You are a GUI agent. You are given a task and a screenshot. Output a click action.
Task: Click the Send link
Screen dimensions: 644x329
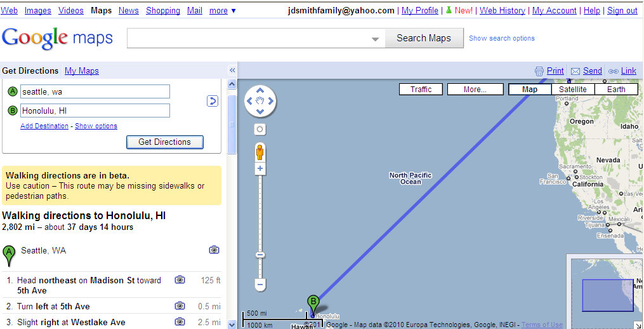[x=592, y=70]
